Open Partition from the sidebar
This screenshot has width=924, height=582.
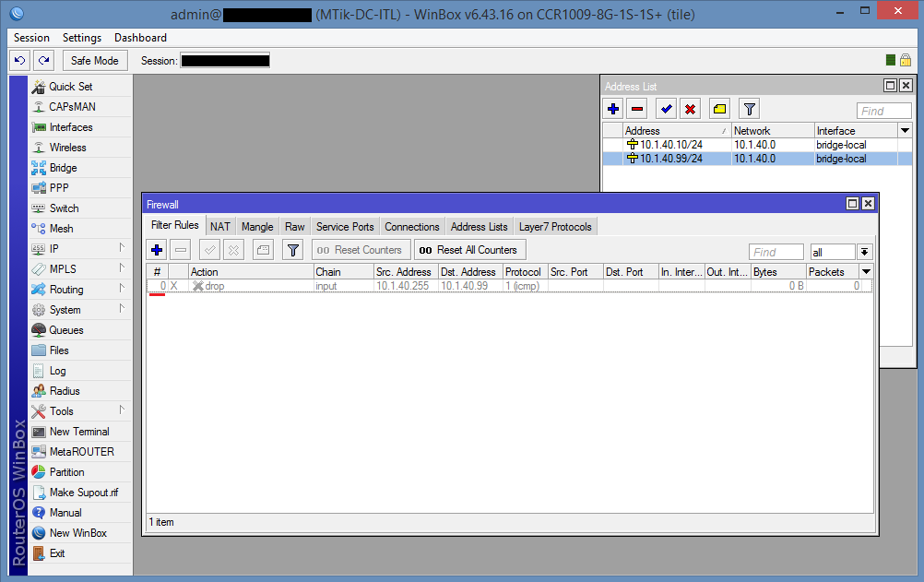click(x=80, y=472)
